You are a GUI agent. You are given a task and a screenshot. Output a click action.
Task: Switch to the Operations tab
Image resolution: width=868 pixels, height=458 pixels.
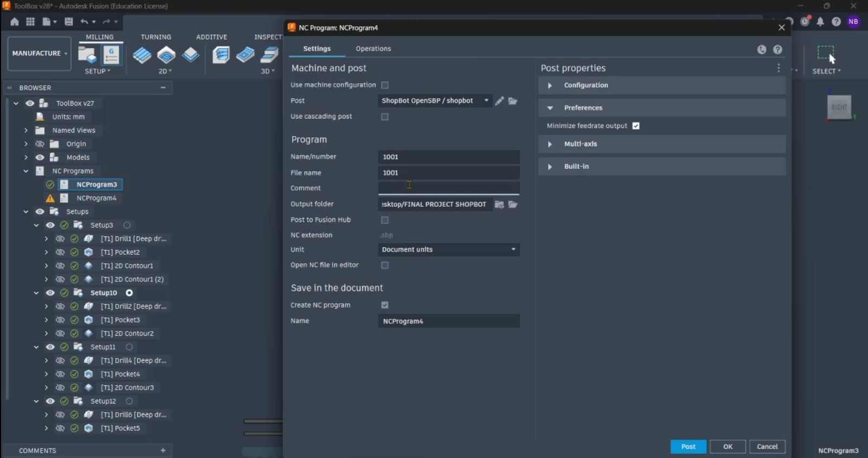(373, 49)
